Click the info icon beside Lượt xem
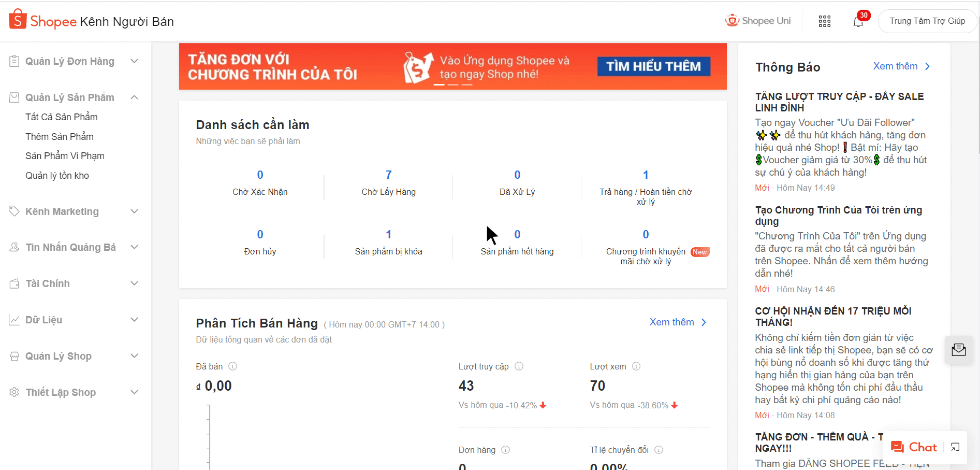 637,366
